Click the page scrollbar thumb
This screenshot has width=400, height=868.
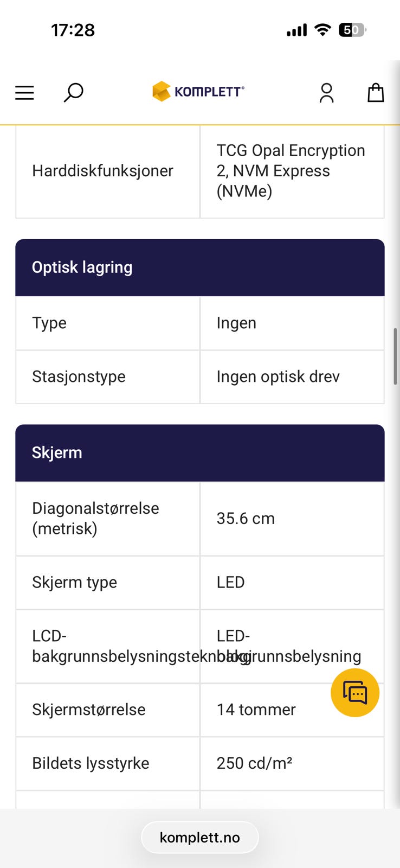point(396,356)
